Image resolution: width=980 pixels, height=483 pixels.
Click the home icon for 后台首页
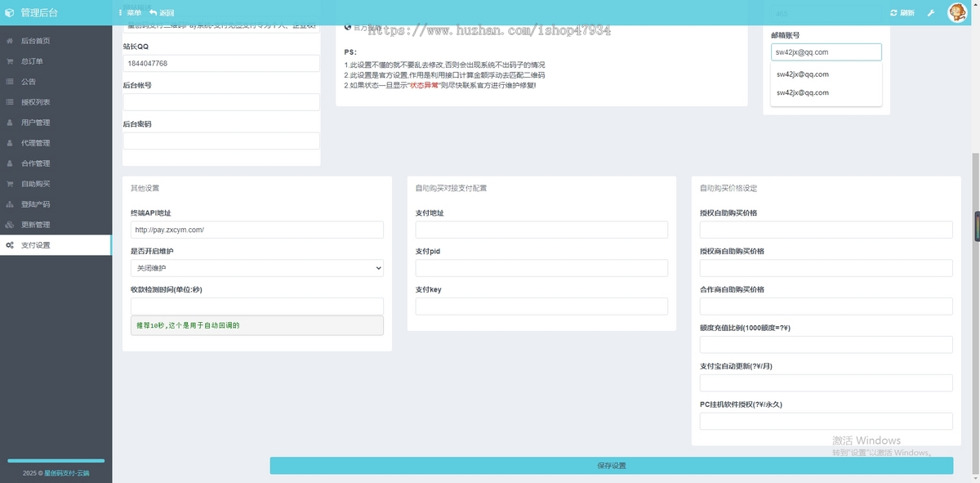click(x=10, y=41)
